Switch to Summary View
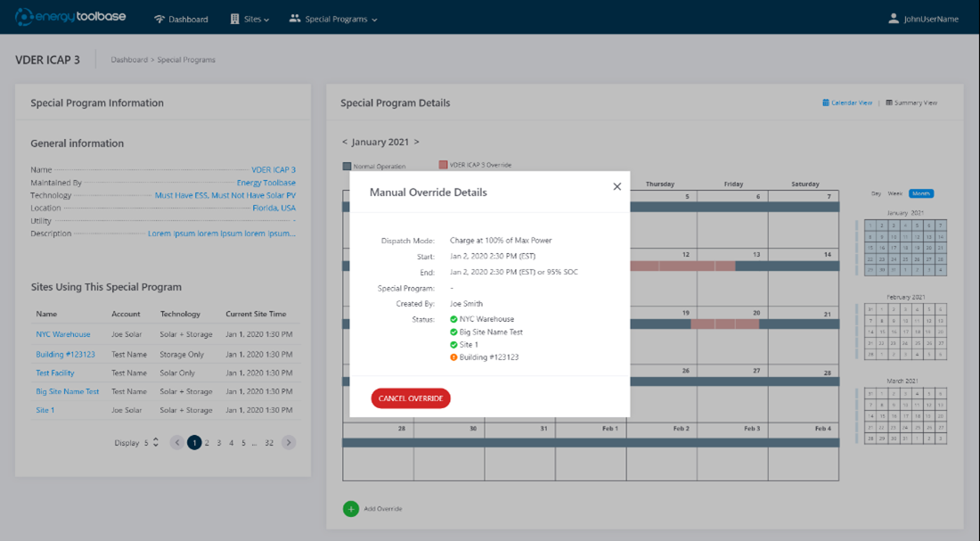980x541 pixels. pos(911,102)
